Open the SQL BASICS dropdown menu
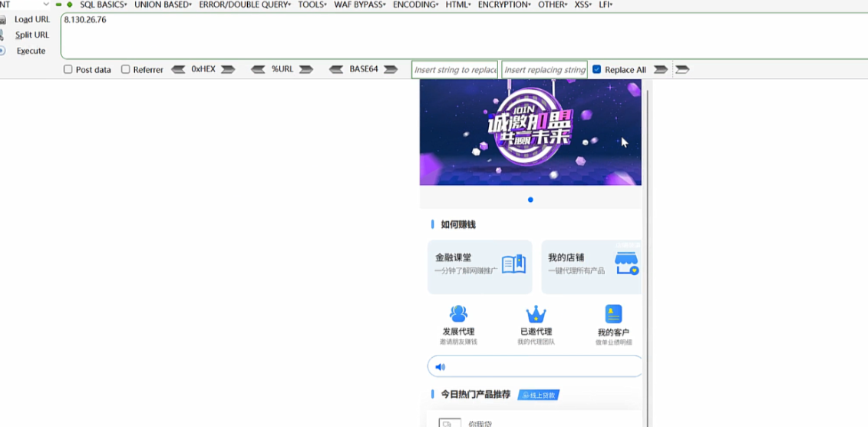The image size is (868, 427). [x=103, y=5]
